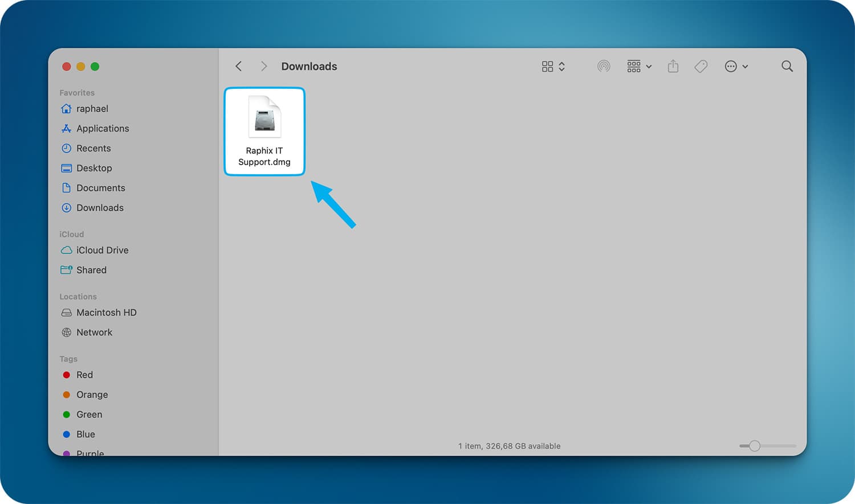The width and height of the screenshot is (855, 504).
Task: Open Applications in the sidebar
Action: pyautogui.click(x=103, y=129)
